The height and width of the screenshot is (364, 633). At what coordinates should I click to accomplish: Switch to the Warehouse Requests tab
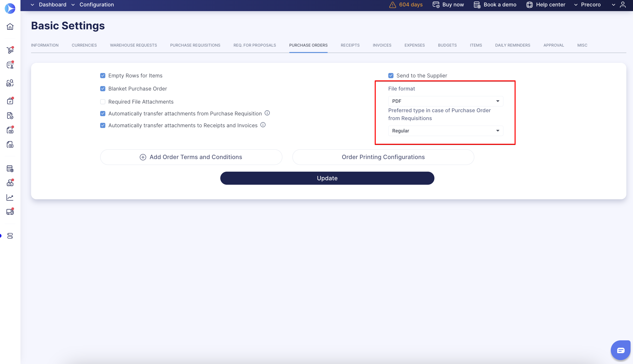coord(133,45)
